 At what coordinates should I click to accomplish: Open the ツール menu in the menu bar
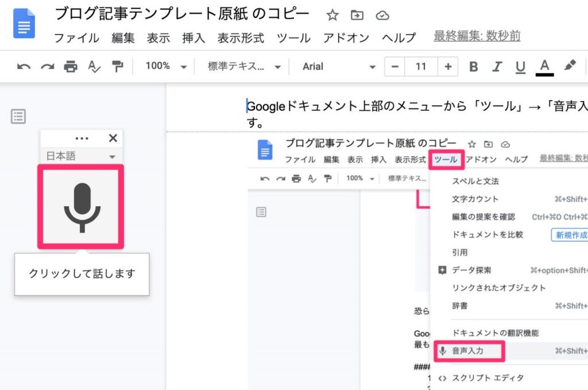pyautogui.click(x=293, y=38)
